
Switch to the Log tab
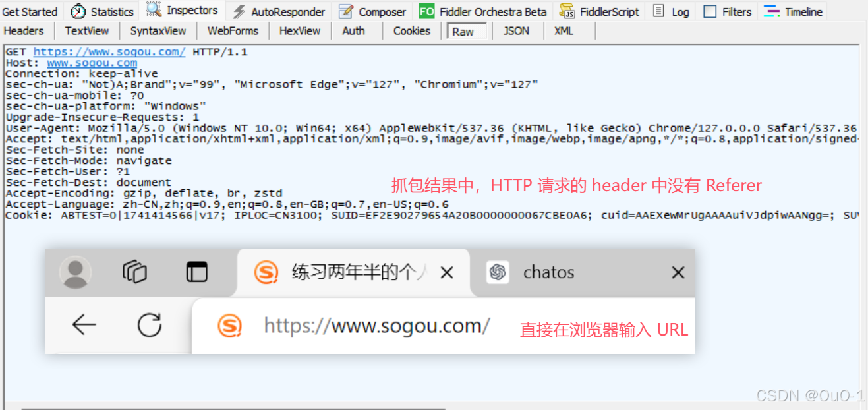coord(672,12)
